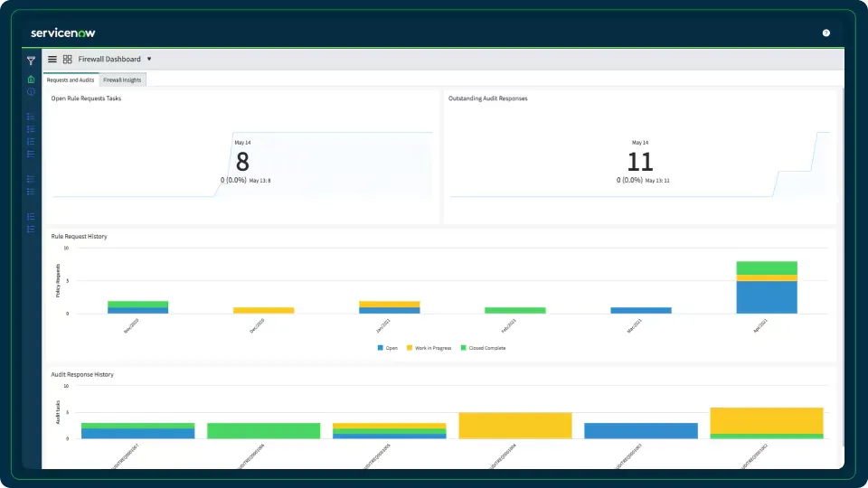Click the 'May 13: 8' comparison text

click(x=259, y=181)
